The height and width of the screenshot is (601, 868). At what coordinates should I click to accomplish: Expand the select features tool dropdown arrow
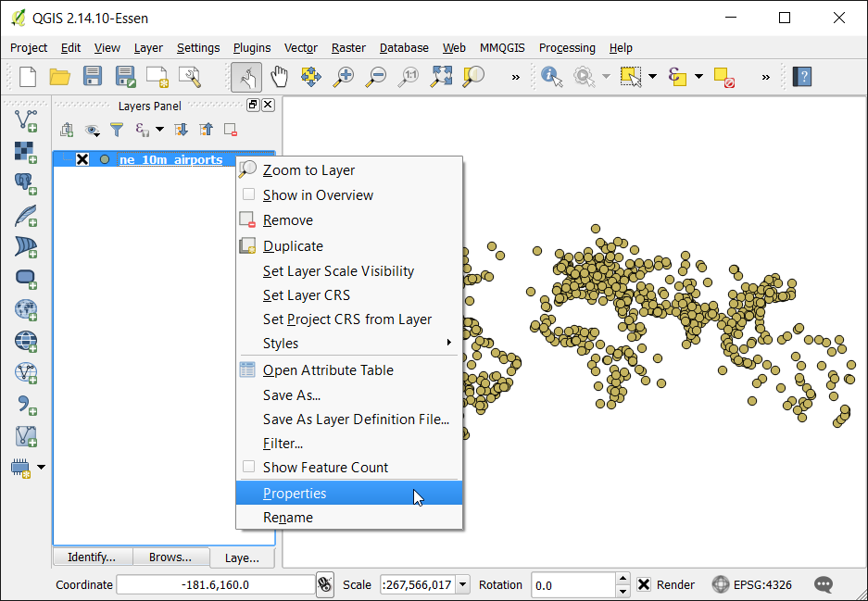click(x=653, y=76)
